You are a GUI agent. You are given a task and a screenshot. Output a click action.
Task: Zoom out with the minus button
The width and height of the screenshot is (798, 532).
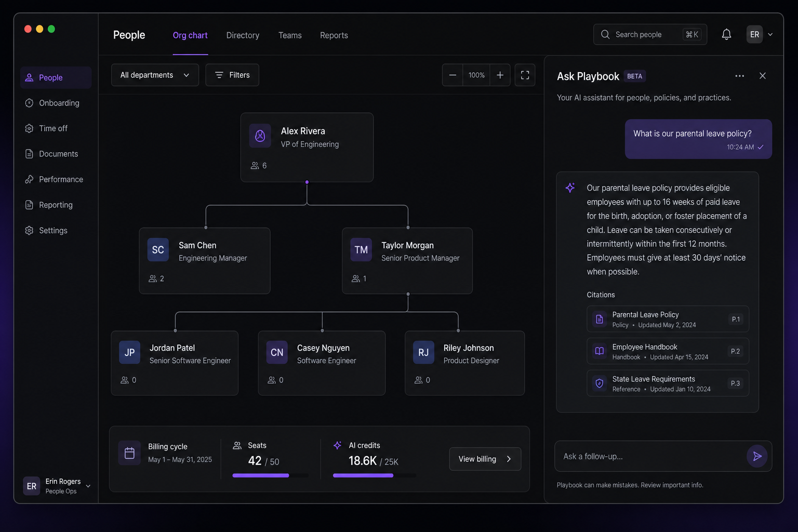[x=453, y=75]
